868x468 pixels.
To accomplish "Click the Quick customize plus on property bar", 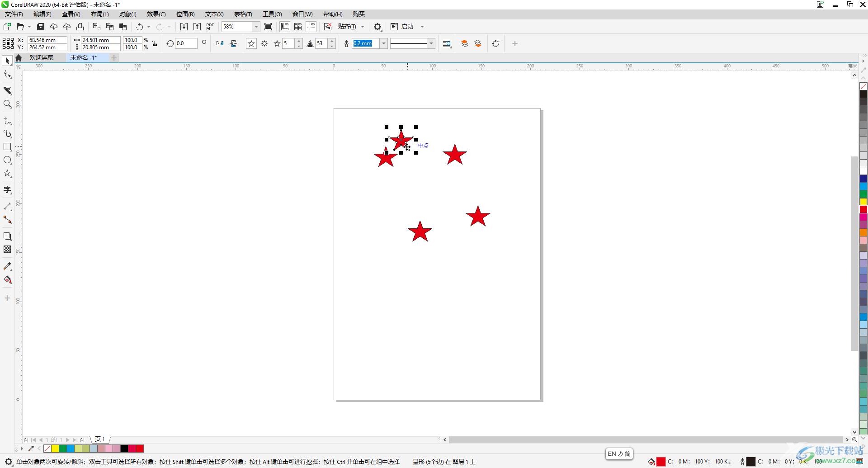I will [514, 43].
